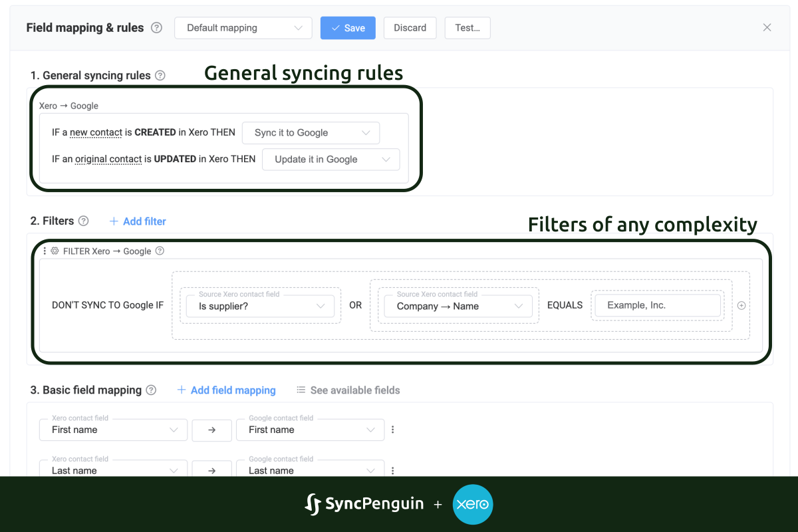Click the OR operator in filter
Image resolution: width=798 pixels, height=532 pixels.
tap(356, 305)
